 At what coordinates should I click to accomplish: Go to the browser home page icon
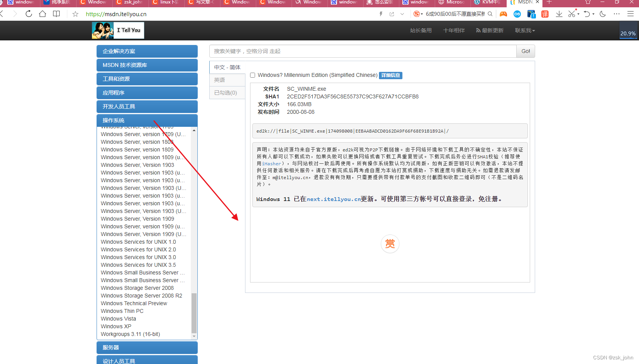coord(42,14)
